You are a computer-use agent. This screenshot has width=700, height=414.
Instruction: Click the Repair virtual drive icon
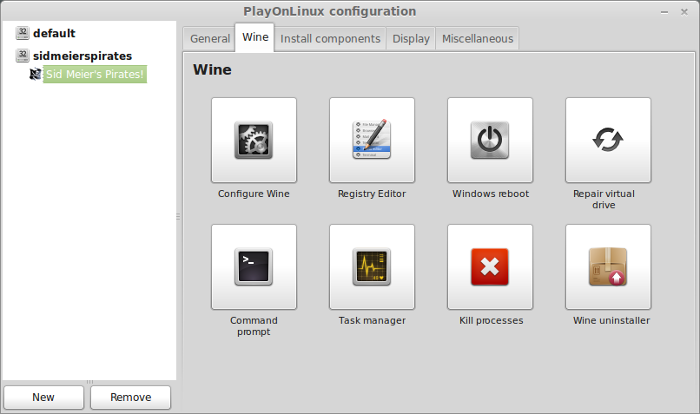(x=608, y=140)
